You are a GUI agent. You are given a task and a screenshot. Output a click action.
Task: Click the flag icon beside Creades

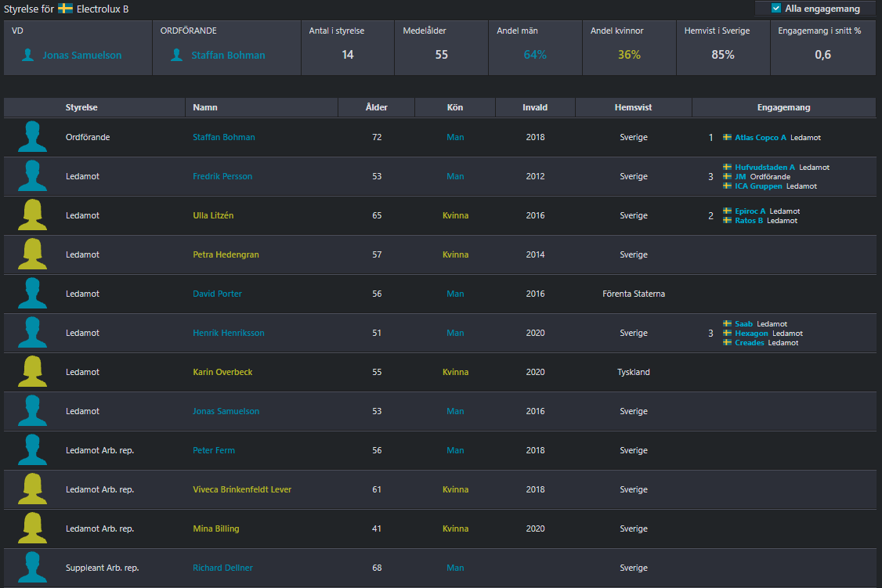[x=728, y=342]
